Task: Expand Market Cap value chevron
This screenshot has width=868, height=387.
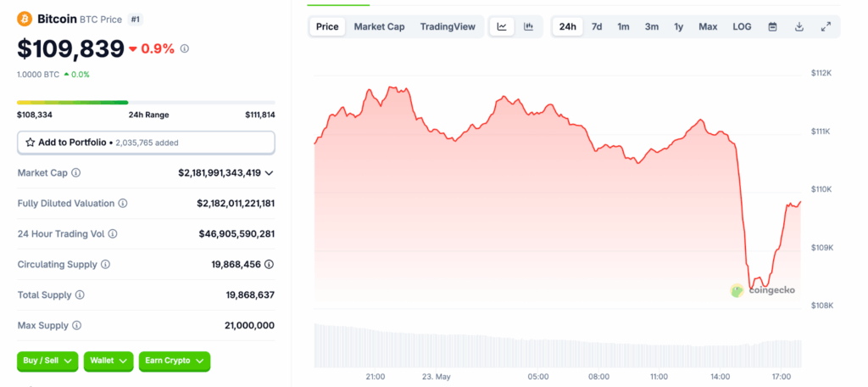Action: coord(269,173)
